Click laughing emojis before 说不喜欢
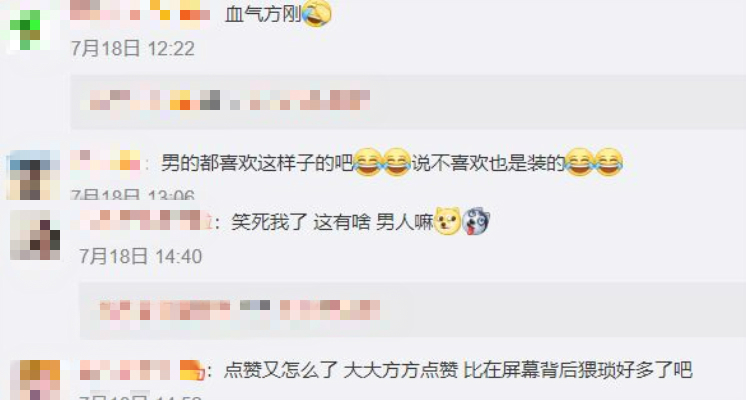Screen dimensions: 746x400 pos(383,163)
